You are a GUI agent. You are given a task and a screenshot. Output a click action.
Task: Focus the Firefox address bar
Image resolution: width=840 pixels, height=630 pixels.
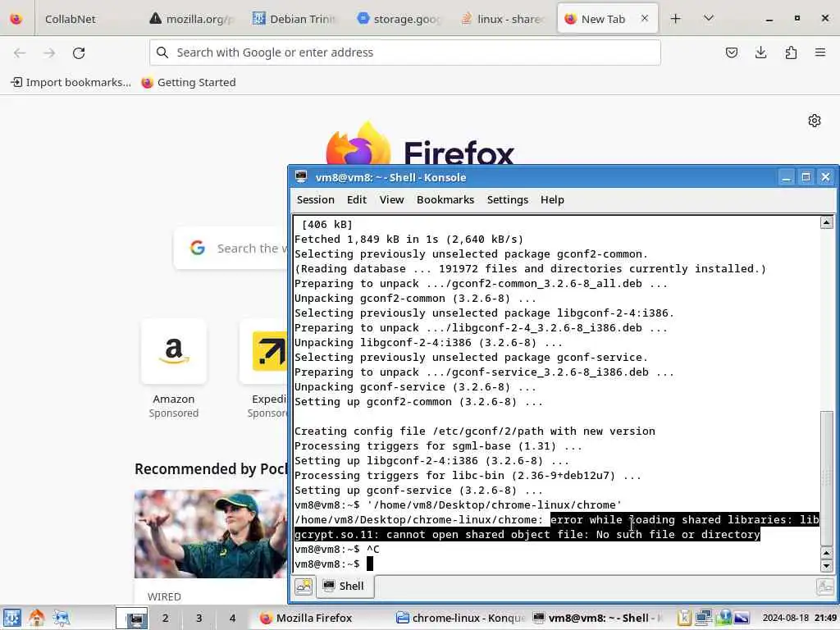coord(405,52)
